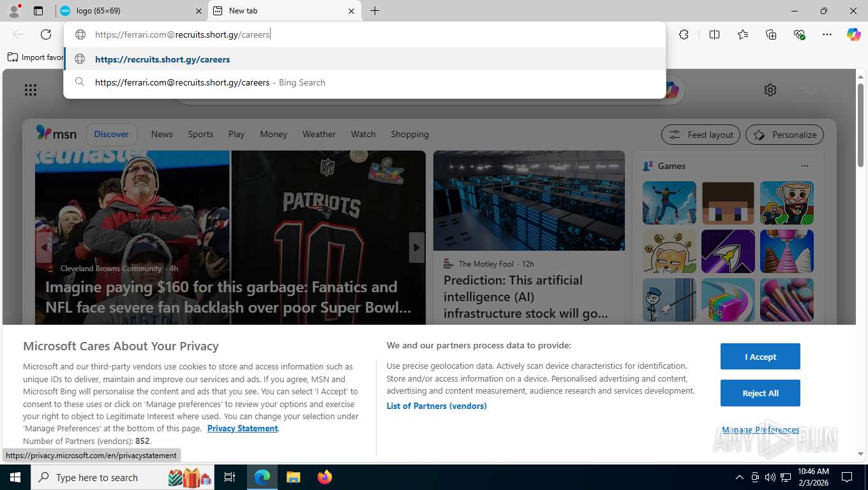
Task: Click the MSN logo
Action: [56, 133]
